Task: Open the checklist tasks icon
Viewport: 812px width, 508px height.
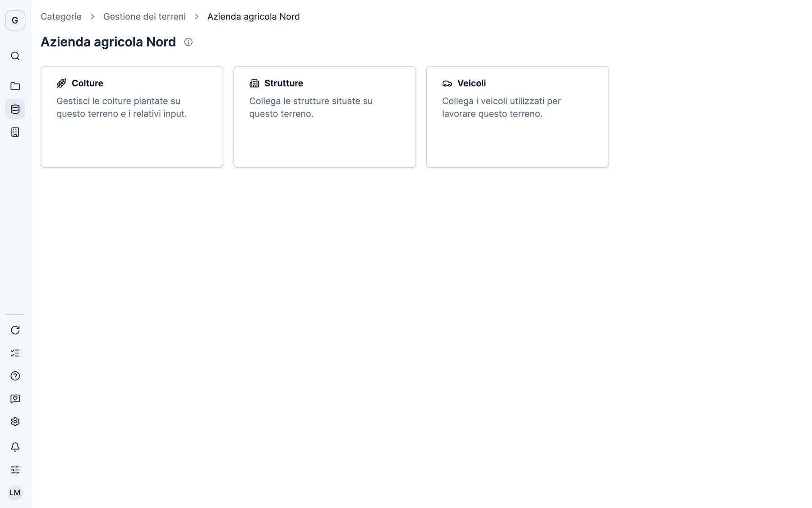Action: click(15, 353)
